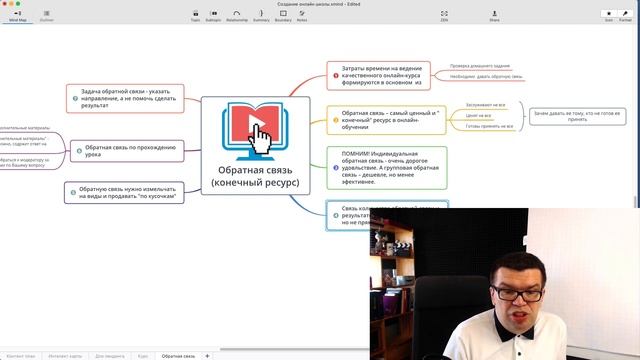This screenshot has width=640, height=360.
Task: Open the 'Курс' sheet tab
Action: (x=143, y=356)
